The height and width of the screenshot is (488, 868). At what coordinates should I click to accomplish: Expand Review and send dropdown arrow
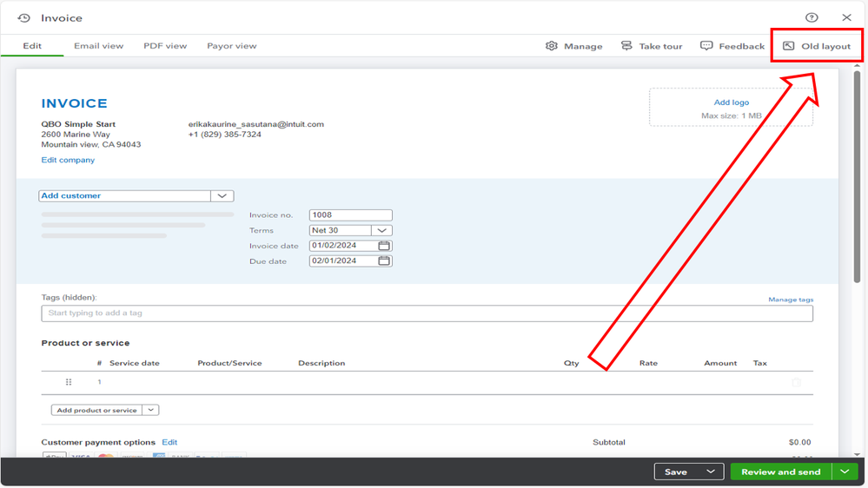[845, 472]
